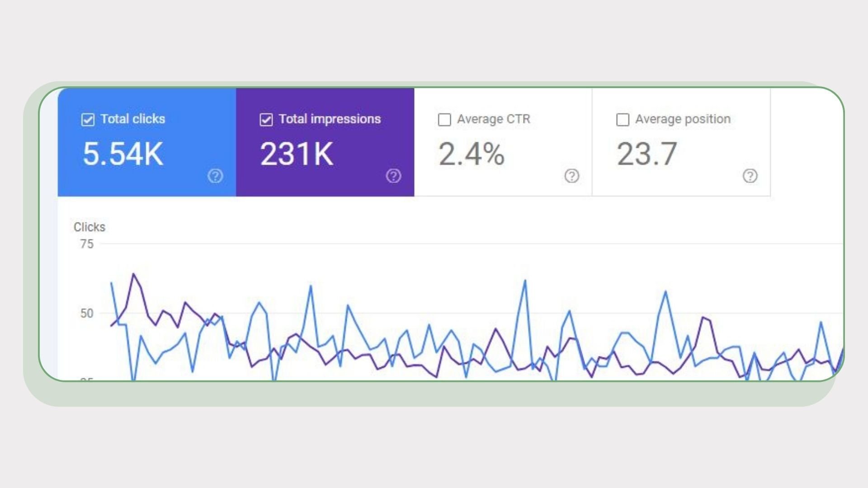Uncheck the Total impressions checkbox

(x=266, y=120)
